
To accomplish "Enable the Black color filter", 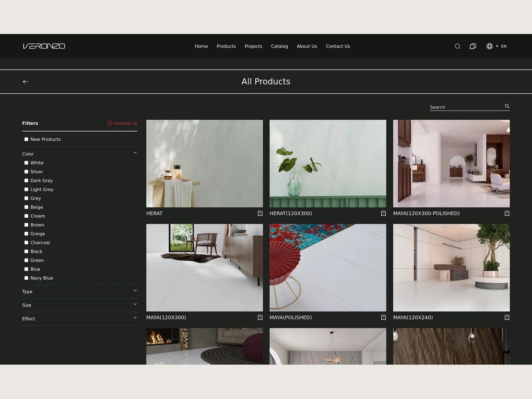I will [26, 252].
